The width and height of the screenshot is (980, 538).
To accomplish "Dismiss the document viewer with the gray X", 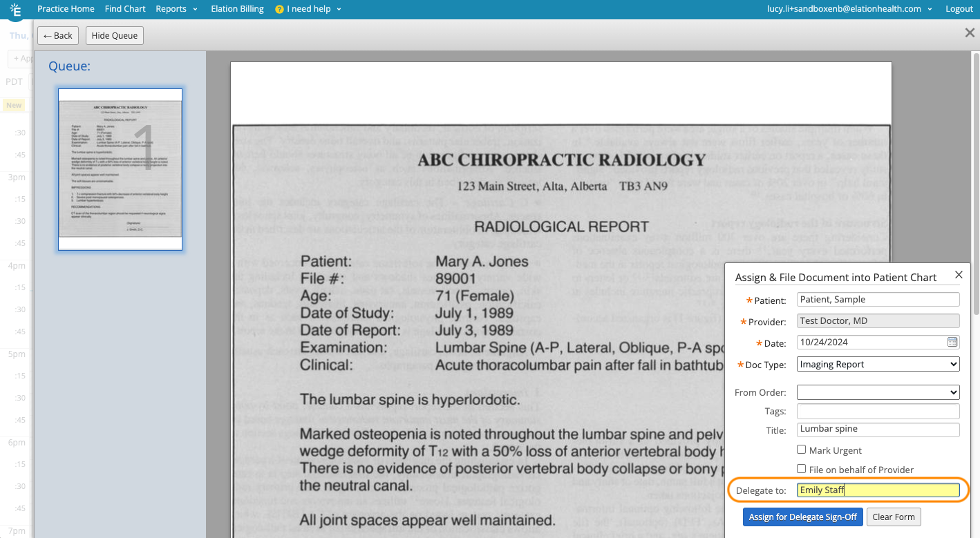I will [970, 32].
